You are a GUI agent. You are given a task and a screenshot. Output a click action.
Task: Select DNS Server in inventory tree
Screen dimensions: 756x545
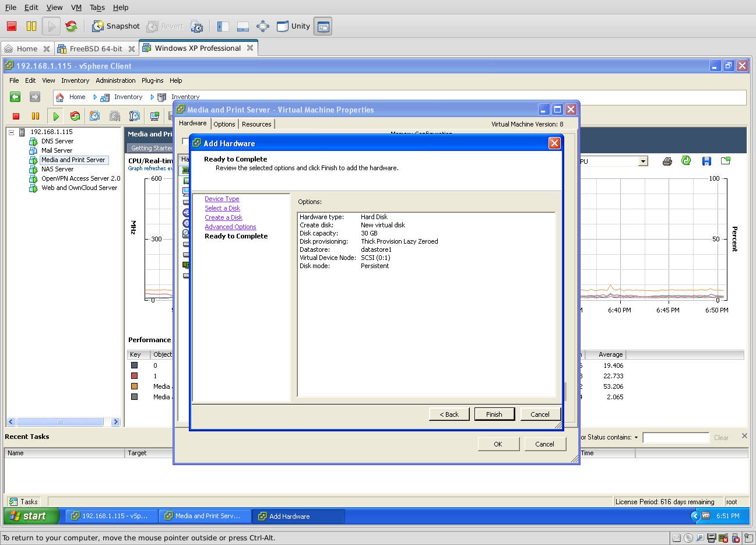tap(57, 141)
